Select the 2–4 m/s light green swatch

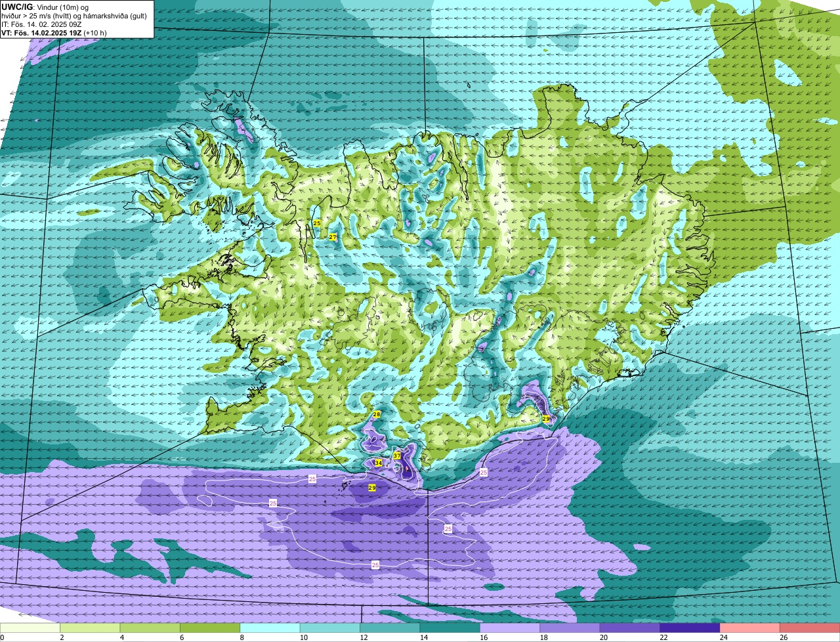91,628
